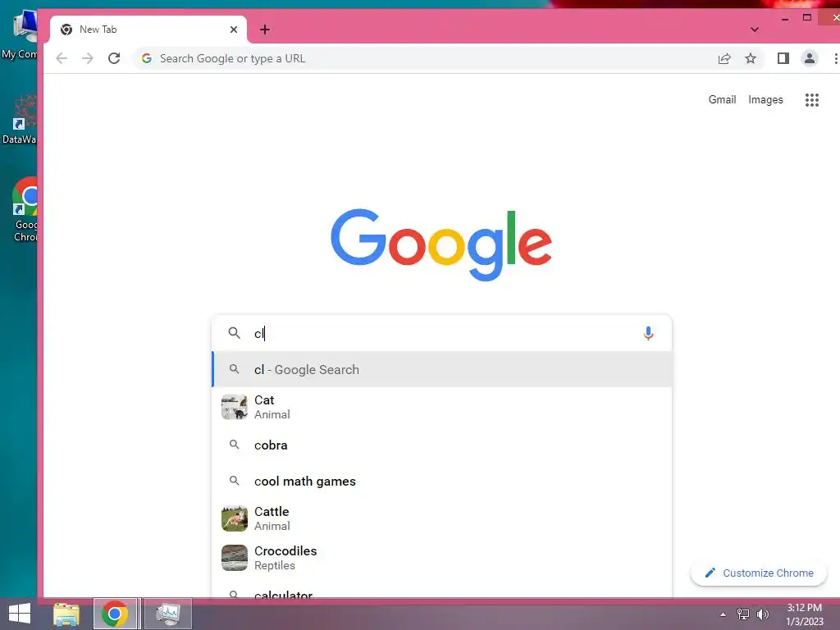
Task: Open the Google Chrome desktop shortcut
Action: (25, 210)
